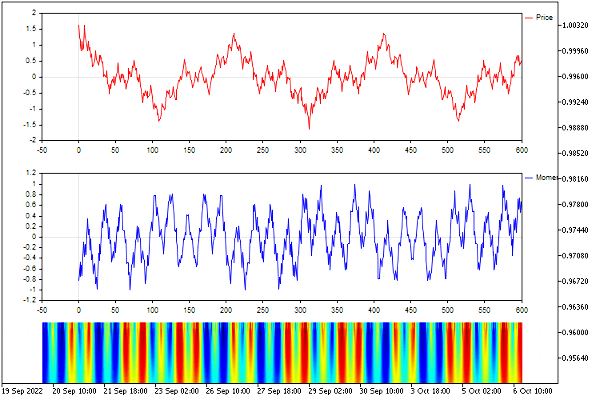The image size is (600, 400).
Task: Click the 300 tick on Price chart x-axis
Action: click(300, 150)
